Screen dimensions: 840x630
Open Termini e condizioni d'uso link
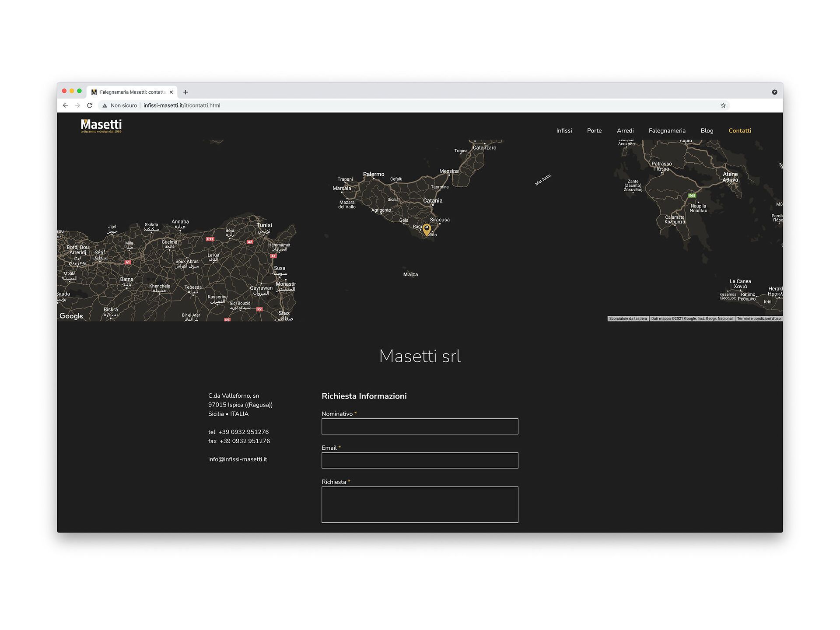click(759, 318)
